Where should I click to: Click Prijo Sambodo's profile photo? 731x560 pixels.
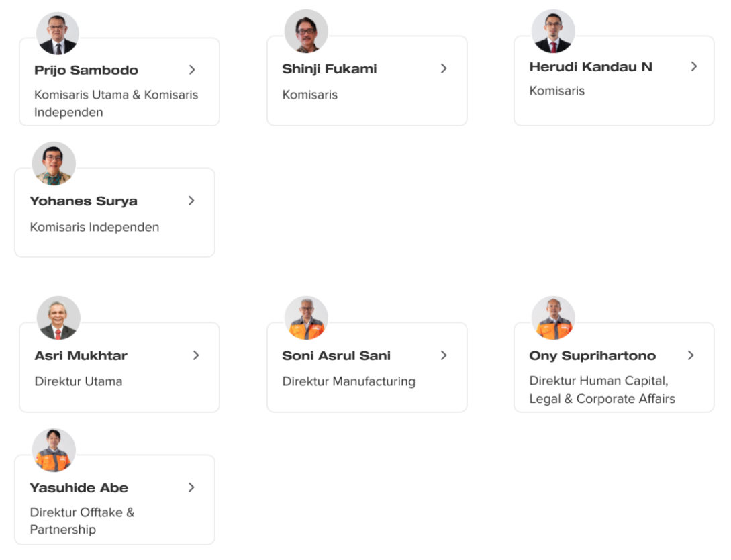[58, 34]
